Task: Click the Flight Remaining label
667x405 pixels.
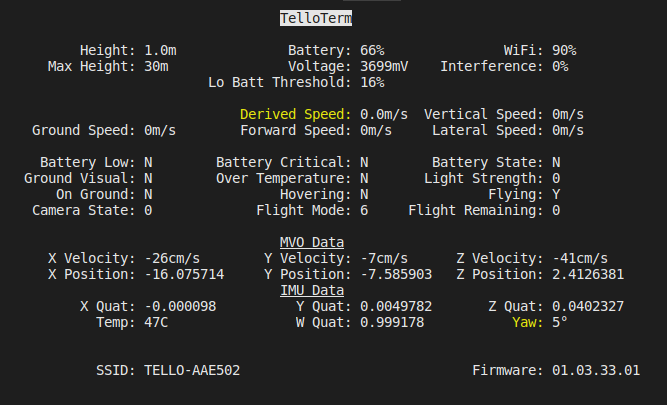Action: [x=475, y=210]
